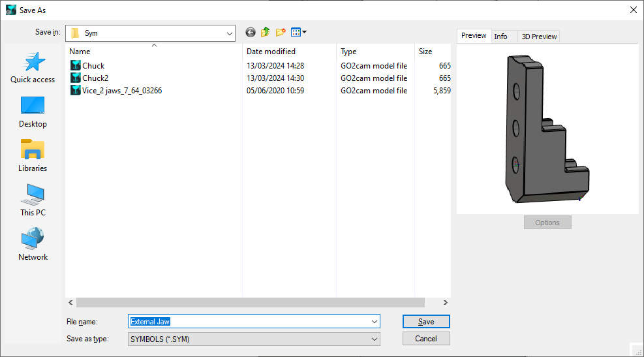Viewport: 644px width, 357px height.
Task: Open Quick access location
Action: click(33, 68)
